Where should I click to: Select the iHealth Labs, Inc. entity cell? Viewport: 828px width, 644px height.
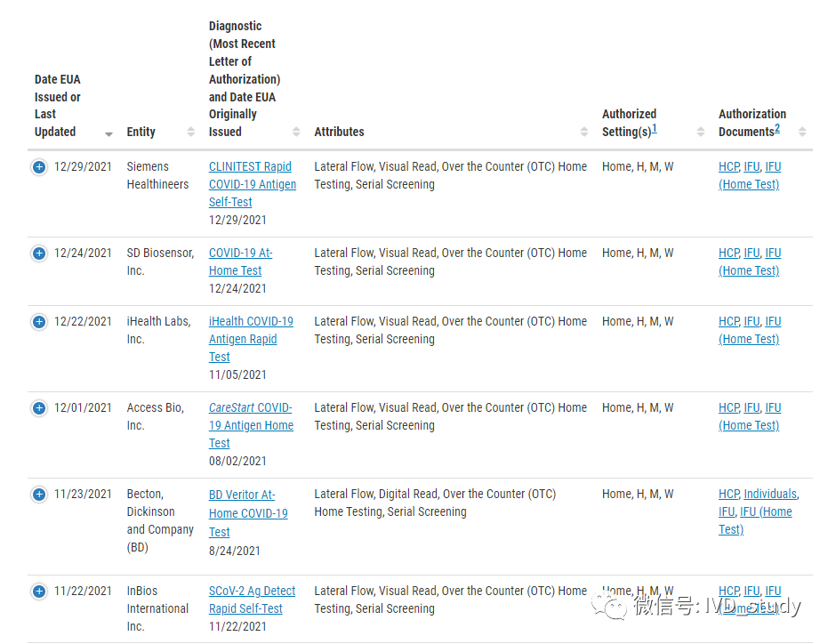(x=158, y=330)
